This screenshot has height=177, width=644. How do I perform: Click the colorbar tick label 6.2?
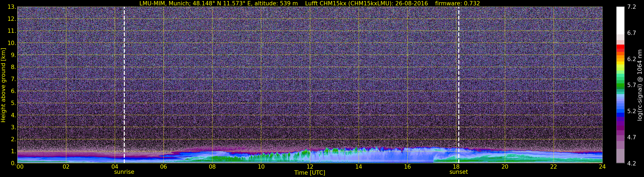coord(632,59)
